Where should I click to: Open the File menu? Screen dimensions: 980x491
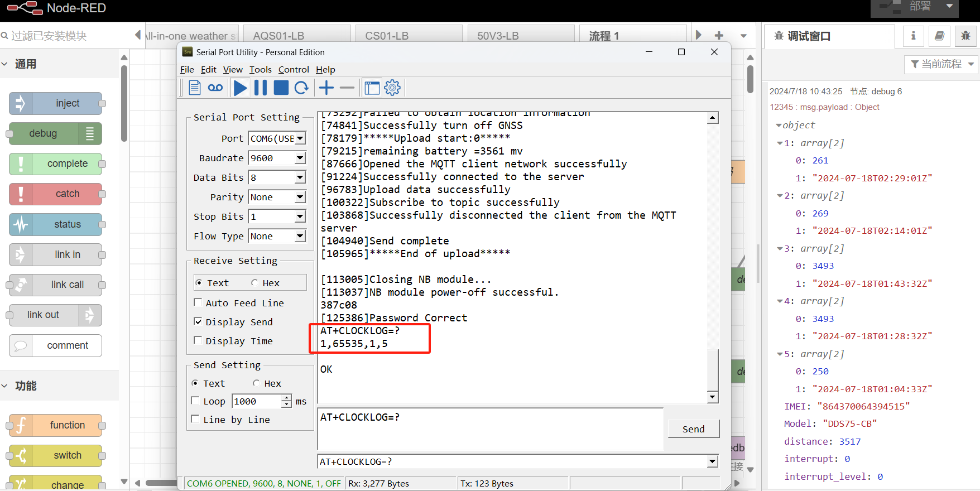(187, 70)
